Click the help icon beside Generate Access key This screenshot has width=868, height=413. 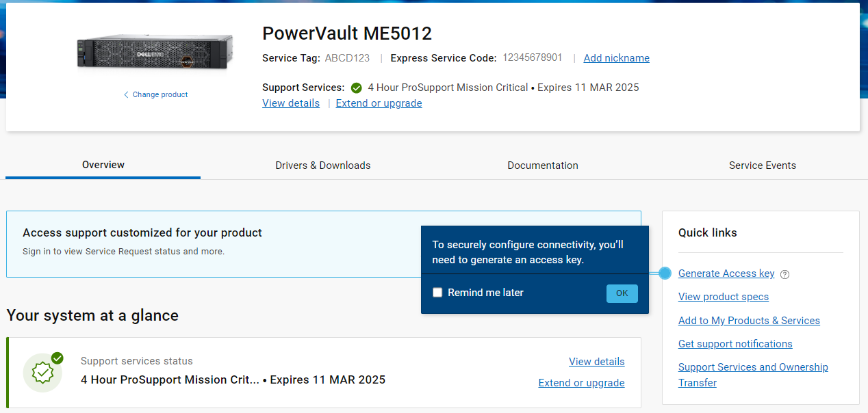[x=784, y=274]
